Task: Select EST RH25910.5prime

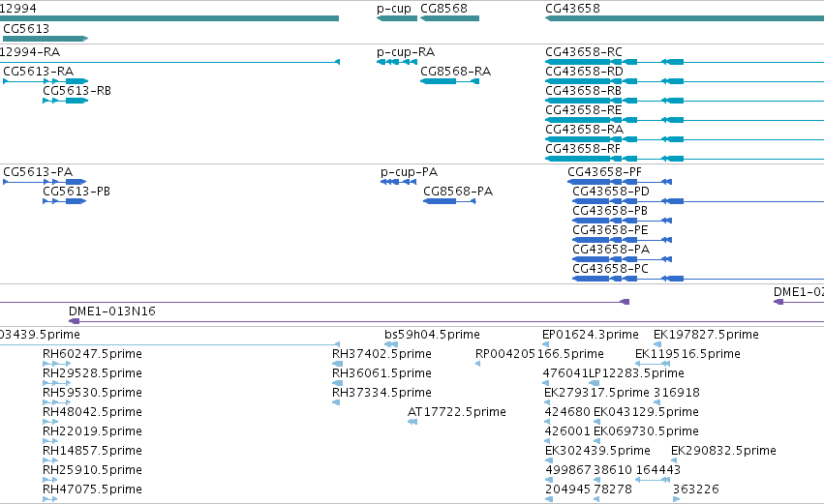Action: [92, 469]
